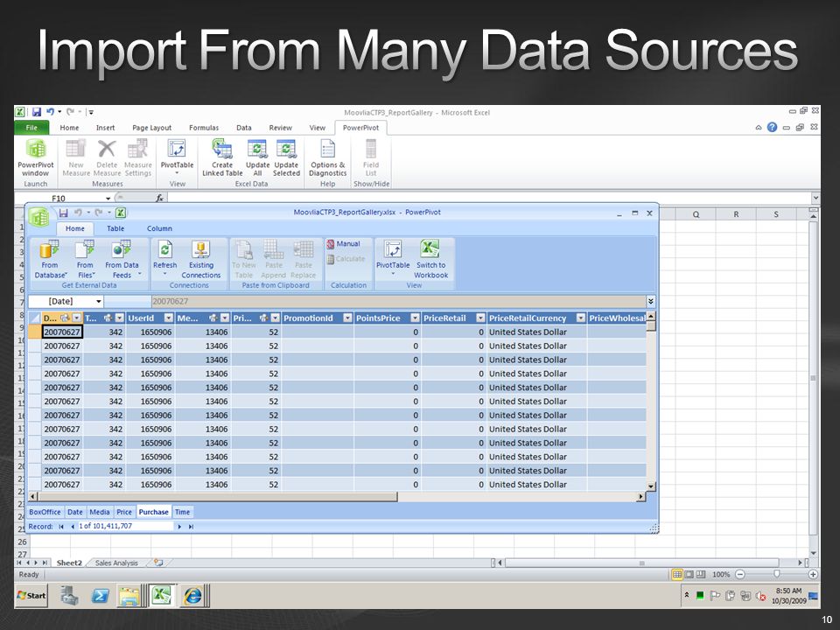Open Existing Connections

[201, 260]
